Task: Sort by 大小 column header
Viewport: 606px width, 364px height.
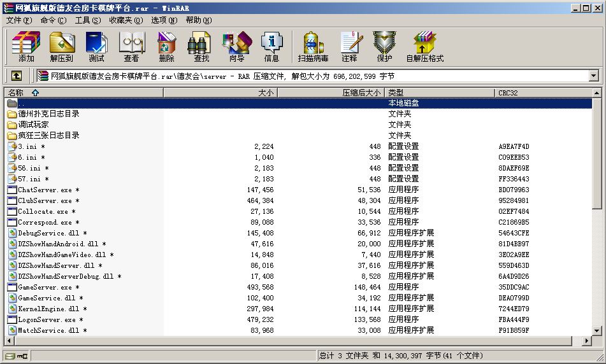Action: click(220, 93)
